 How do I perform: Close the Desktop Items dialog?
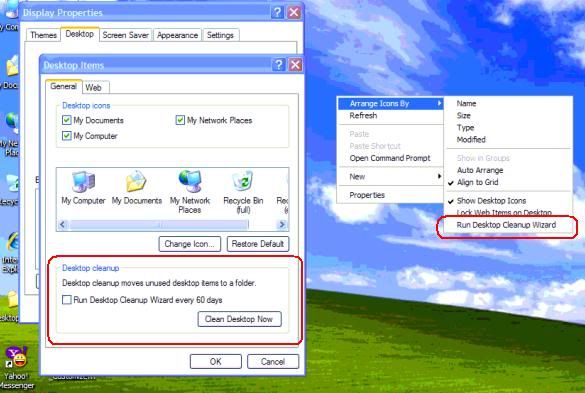pyautogui.click(x=295, y=65)
